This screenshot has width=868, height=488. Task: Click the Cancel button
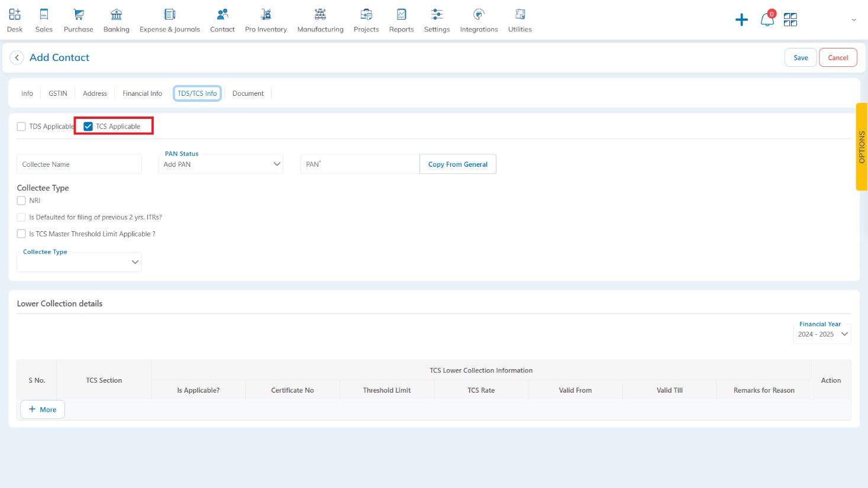coord(838,57)
